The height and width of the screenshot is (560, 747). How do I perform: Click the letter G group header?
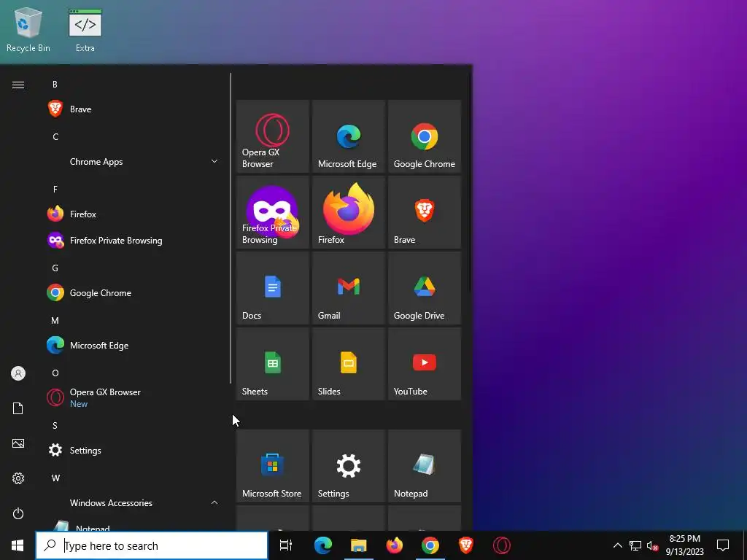pyautogui.click(x=55, y=268)
